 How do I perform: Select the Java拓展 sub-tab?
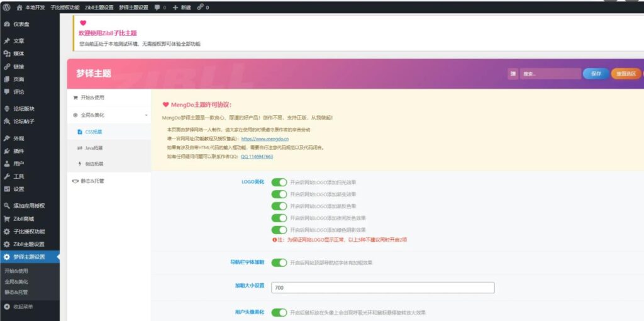click(109, 148)
